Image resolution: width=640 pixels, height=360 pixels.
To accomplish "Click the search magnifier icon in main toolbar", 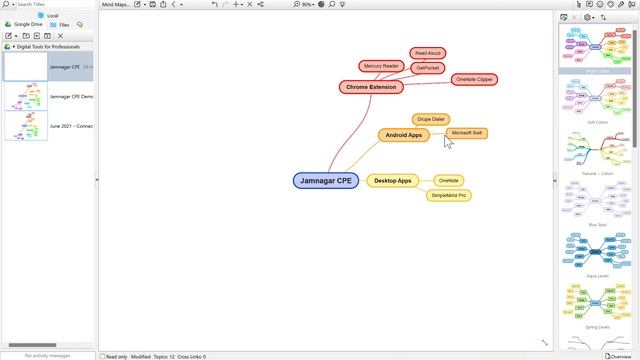I will click(332, 4).
